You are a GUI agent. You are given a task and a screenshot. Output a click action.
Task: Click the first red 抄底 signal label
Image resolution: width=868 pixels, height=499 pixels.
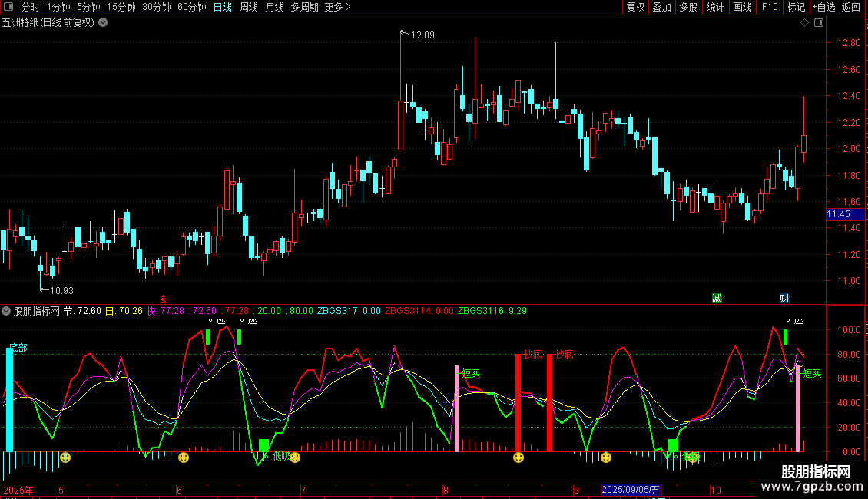click(x=532, y=354)
